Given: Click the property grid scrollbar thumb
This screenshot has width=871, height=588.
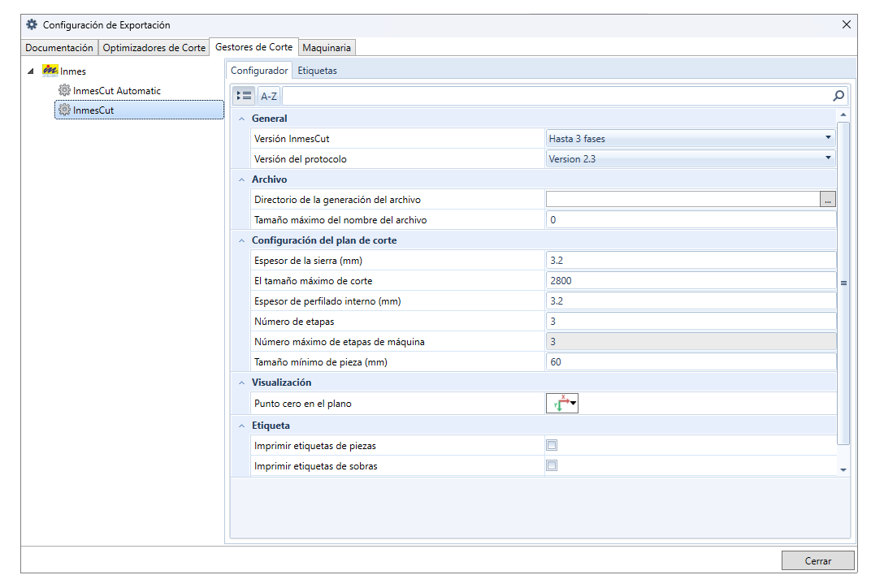Looking at the screenshot, I should tap(843, 283).
